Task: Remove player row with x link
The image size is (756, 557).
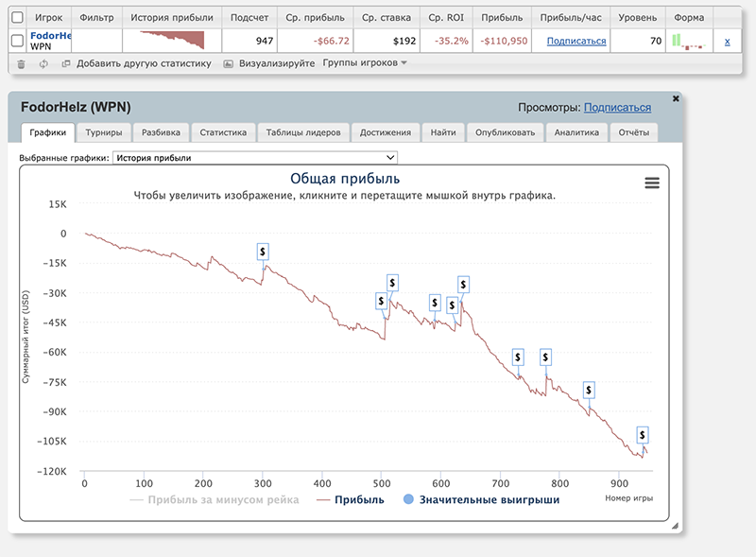Action: pos(727,41)
